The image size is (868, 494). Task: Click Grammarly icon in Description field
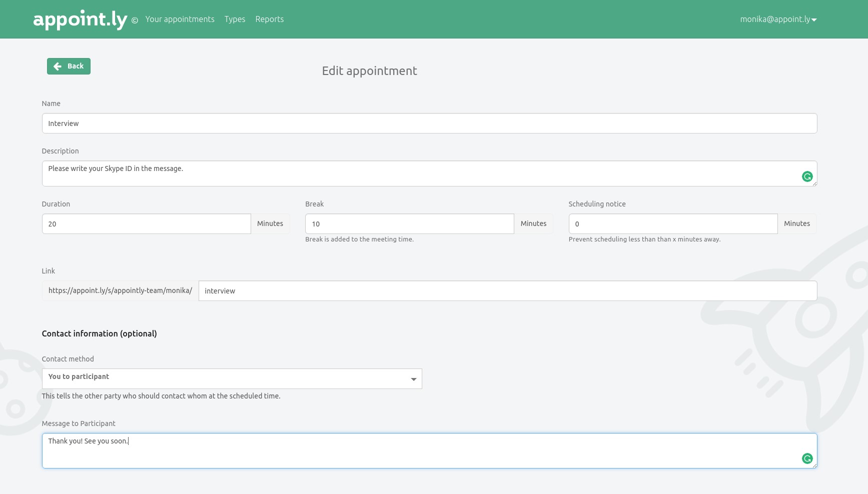807,176
